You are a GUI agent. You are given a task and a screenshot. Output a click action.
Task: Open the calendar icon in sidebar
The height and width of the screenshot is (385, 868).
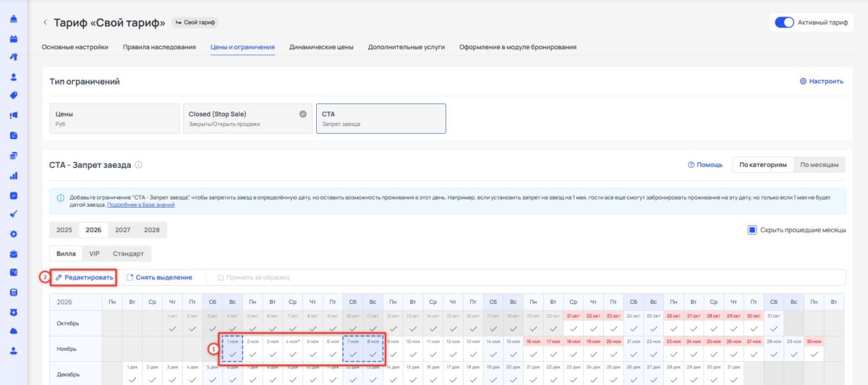click(x=13, y=38)
